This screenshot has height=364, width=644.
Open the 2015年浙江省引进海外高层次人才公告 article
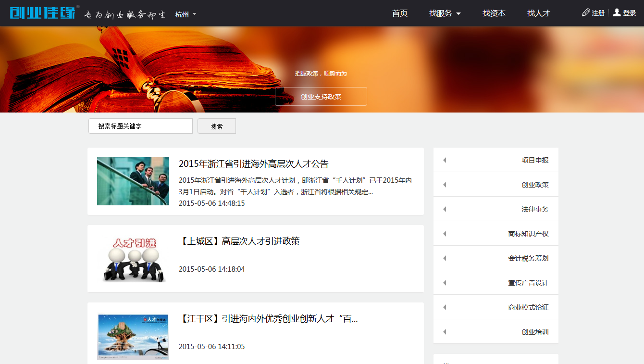(x=253, y=164)
